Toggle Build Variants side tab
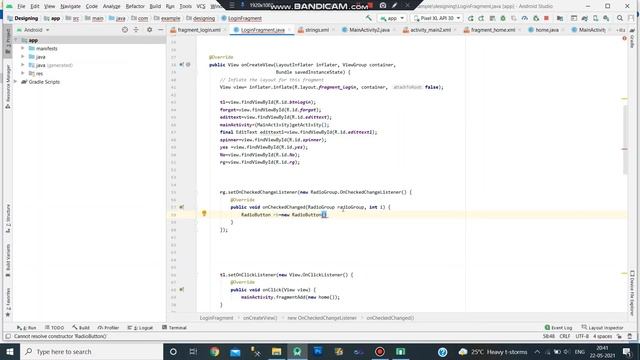Screen dimensions: 640x360 pos(8,261)
